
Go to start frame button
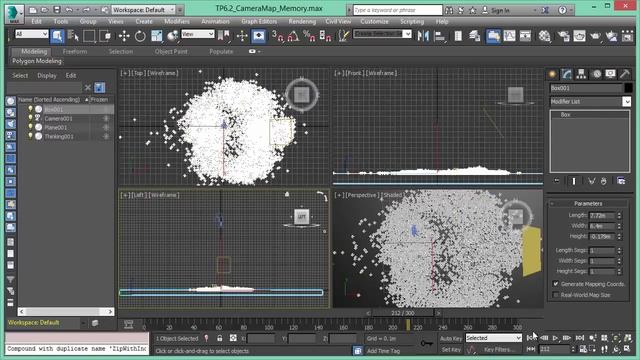532,338
